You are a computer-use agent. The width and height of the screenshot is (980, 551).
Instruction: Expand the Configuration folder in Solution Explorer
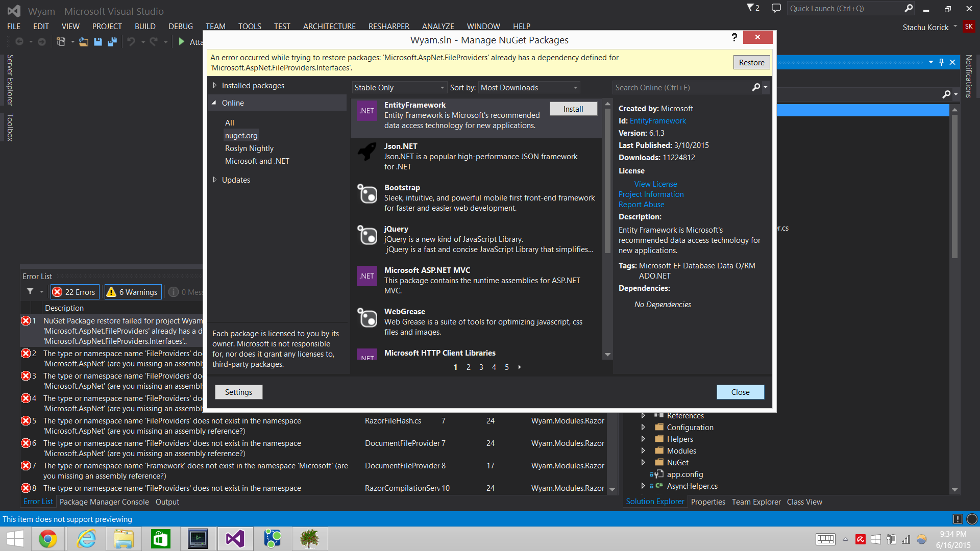pos(643,427)
